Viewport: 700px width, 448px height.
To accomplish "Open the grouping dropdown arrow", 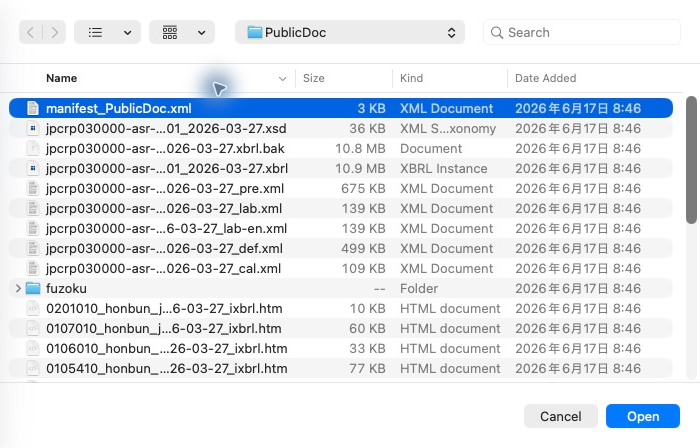I will pyautogui.click(x=201, y=33).
